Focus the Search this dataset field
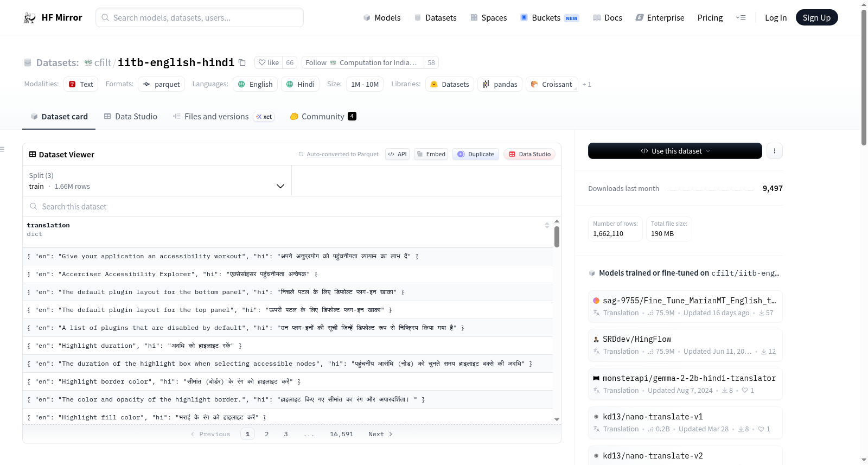 [x=291, y=207]
